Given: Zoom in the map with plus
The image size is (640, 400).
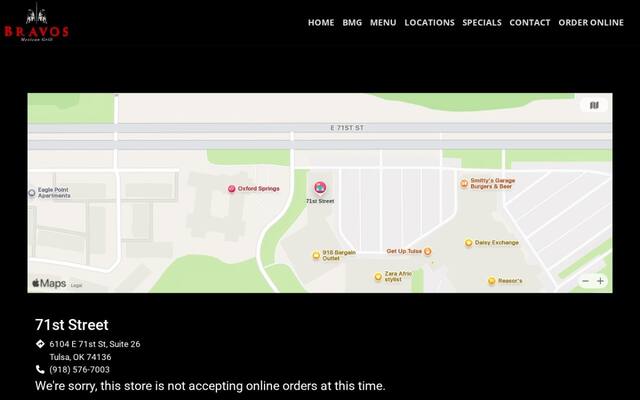Looking at the screenshot, I should point(600,281).
